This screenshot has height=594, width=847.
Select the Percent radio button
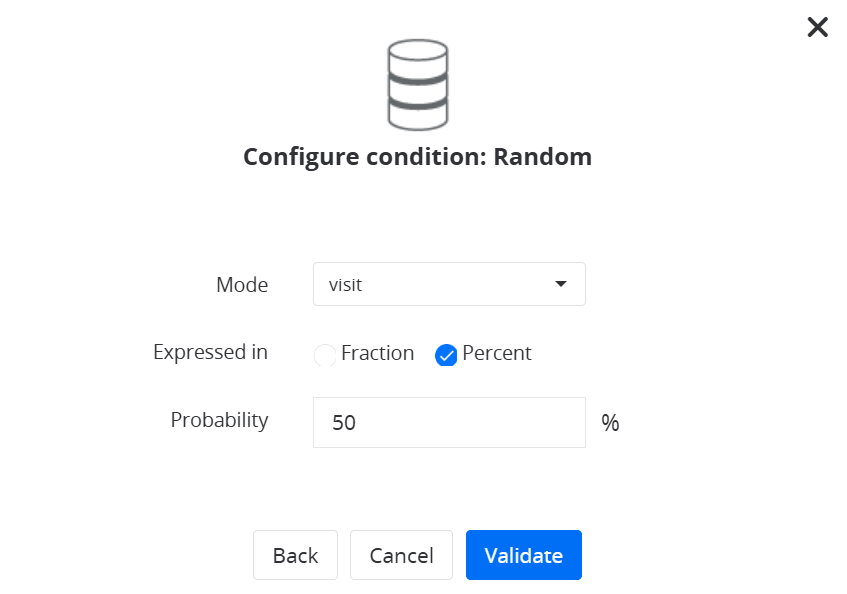(446, 354)
